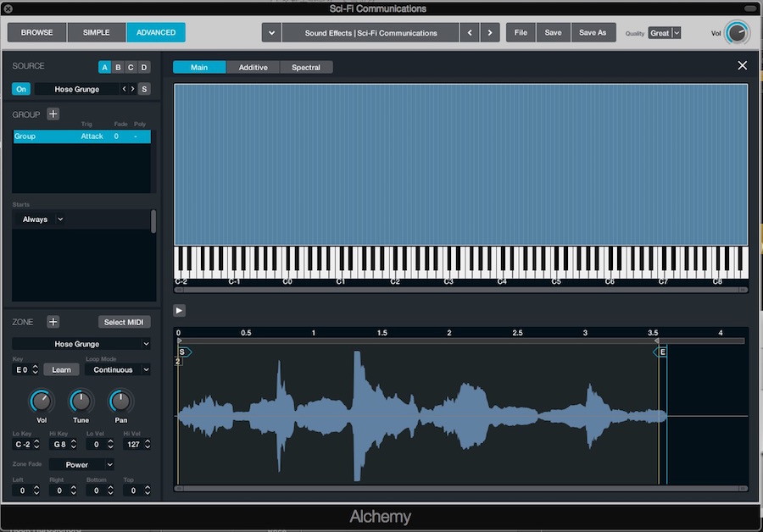763x532 pixels.
Task: Click the Save As button
Action: 593,32
